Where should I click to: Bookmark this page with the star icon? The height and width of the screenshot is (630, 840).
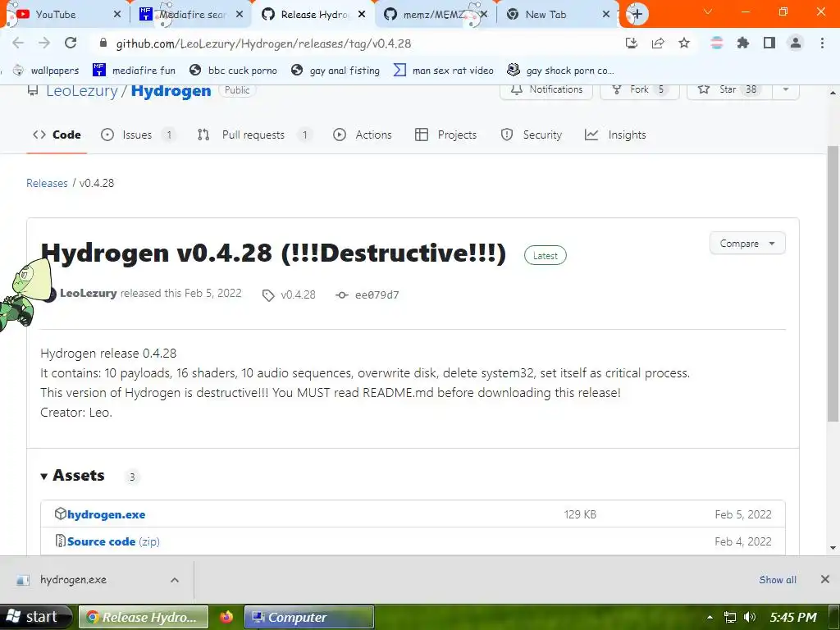click(684, 43)
